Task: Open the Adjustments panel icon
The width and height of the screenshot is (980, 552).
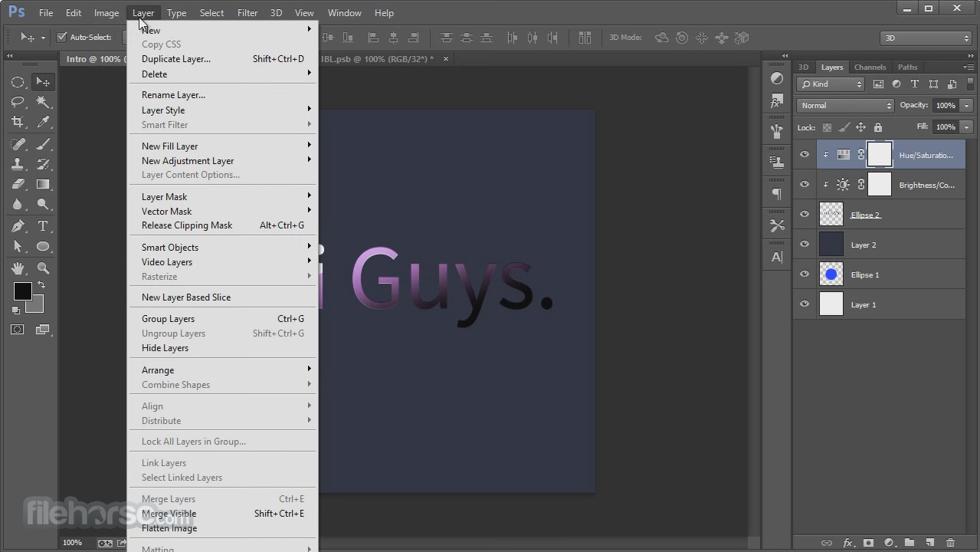Action: 777,78
